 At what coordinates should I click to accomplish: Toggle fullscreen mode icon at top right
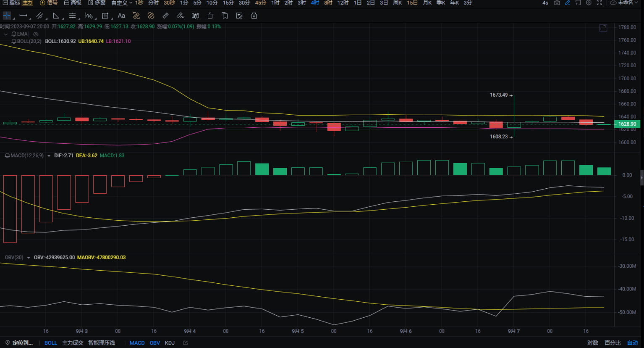(599, 3)
